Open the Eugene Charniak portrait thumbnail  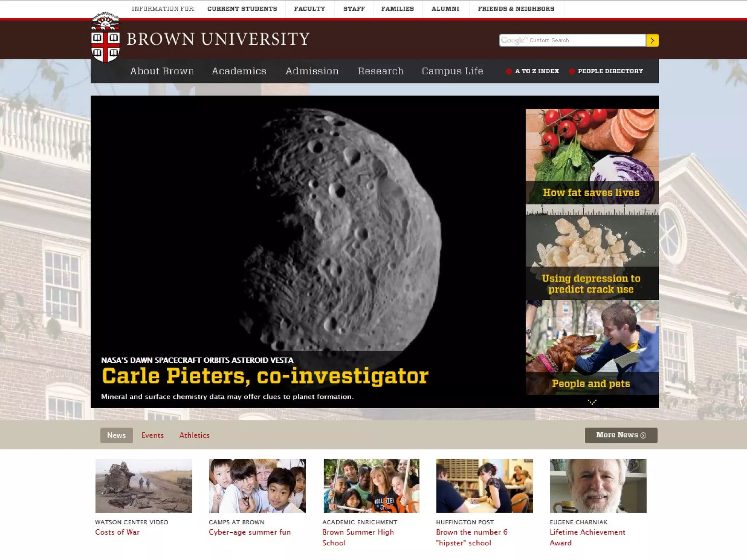pyautogui.click(x=598, y=486)
